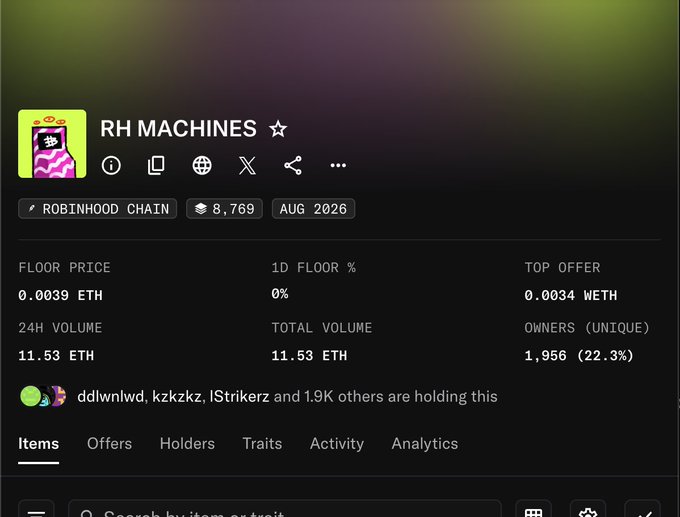This screenshot has width=680, height=517.
Task: Click the FLOOR PRICE label
Action: click(64, 268)
